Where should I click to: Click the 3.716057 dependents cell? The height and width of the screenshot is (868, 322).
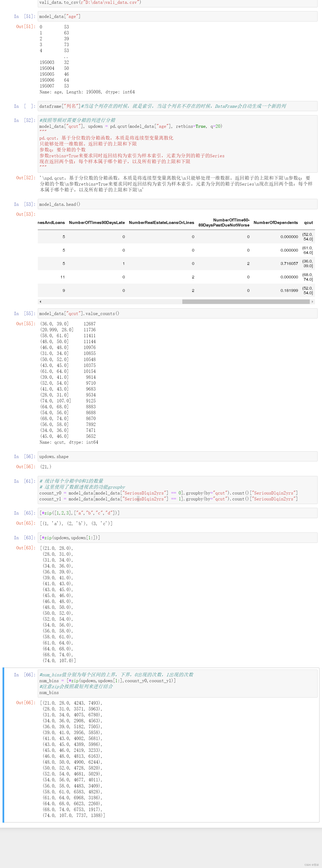[x=289, y=264]
